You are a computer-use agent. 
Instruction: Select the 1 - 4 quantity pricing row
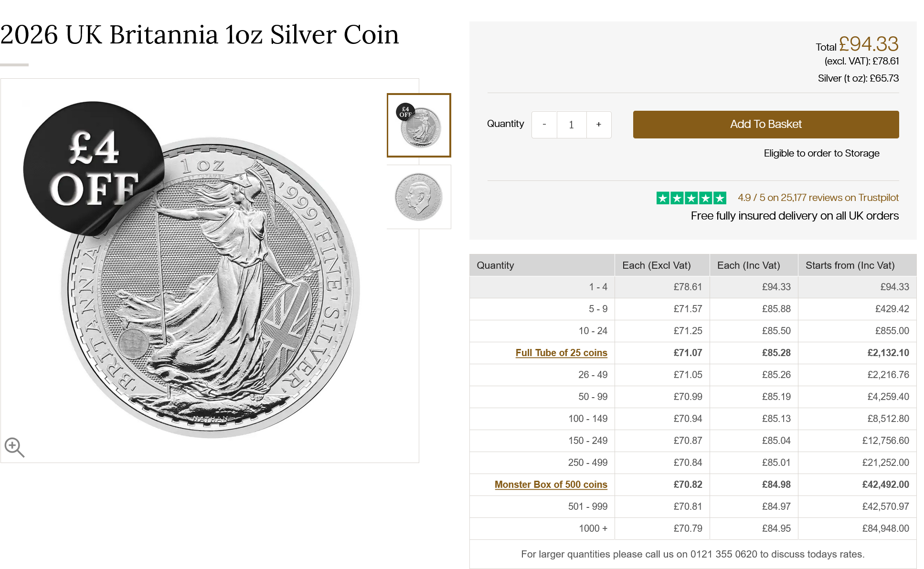(693, 287)
